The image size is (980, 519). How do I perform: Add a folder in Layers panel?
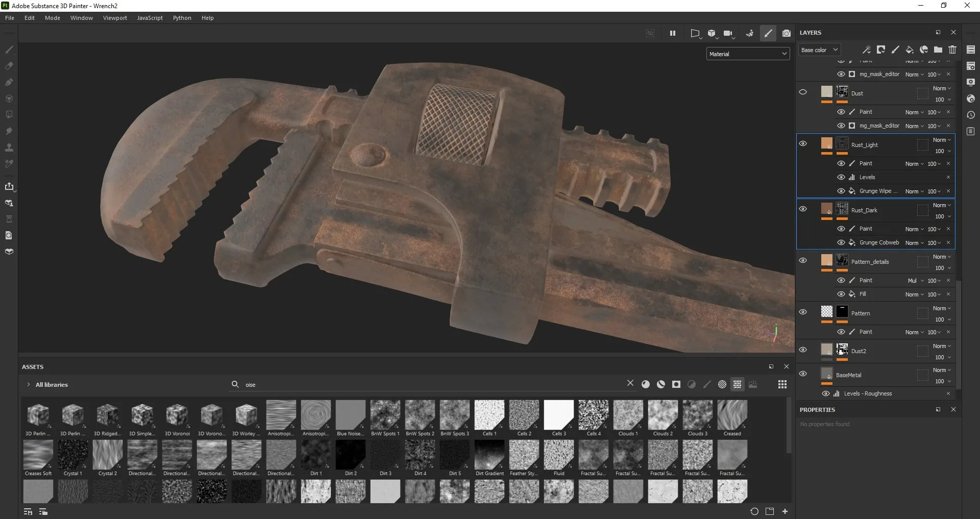click(x=938, y=50)
